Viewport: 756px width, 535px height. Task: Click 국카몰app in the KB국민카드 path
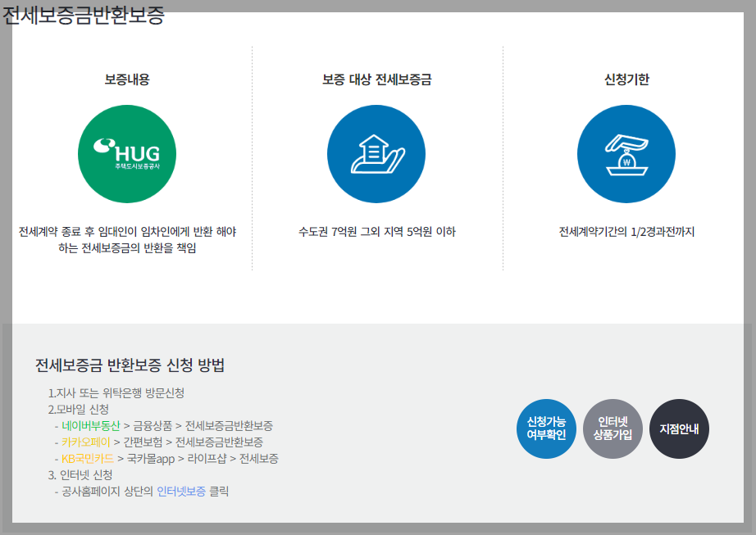150,459
